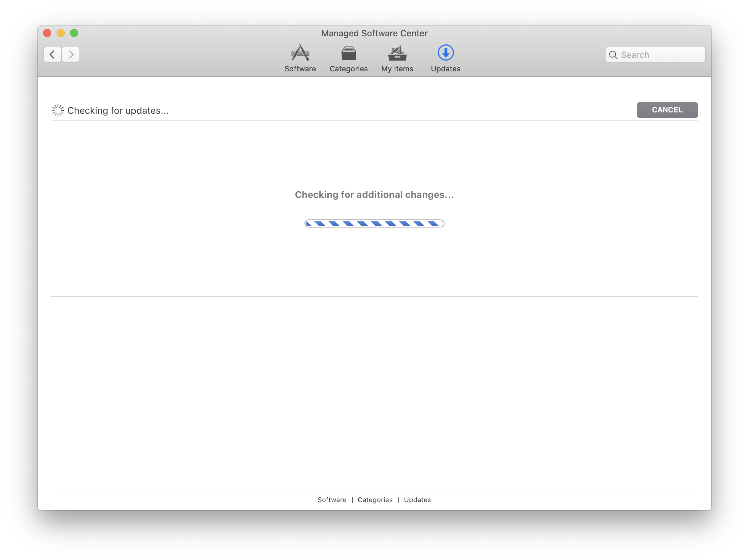The height and width of the screenshot is (560, 749).
Task: Follow the footer Updates link
Action: [x=417, y=500]
